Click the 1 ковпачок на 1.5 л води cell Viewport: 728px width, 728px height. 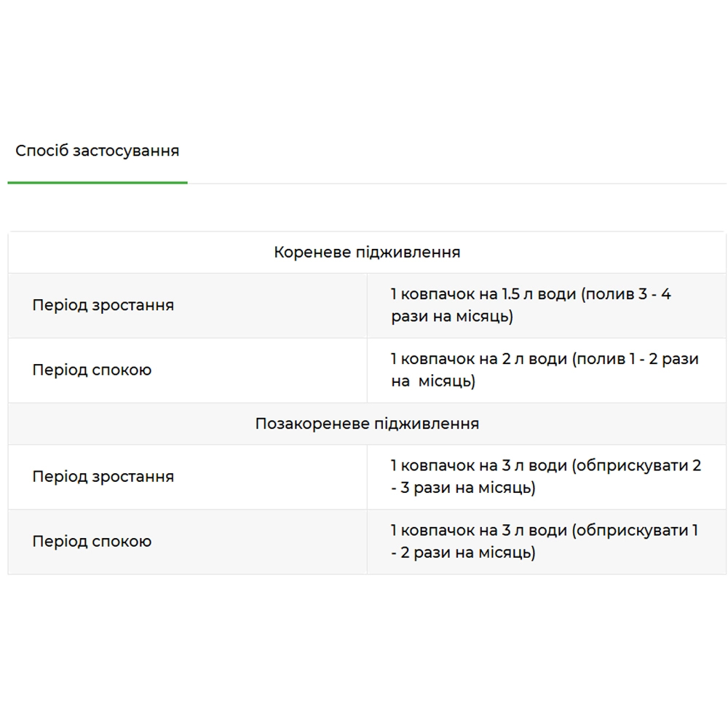(547, 306)
